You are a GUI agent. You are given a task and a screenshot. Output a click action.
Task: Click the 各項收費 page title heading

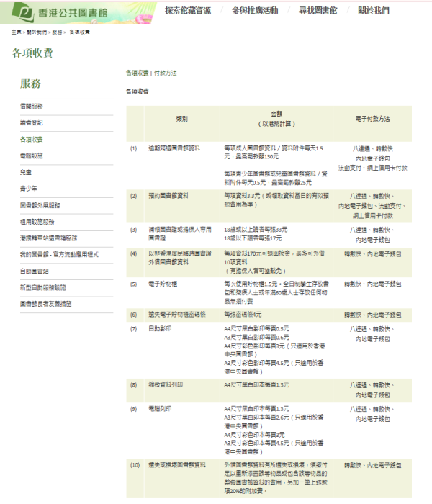pos(32,53)
